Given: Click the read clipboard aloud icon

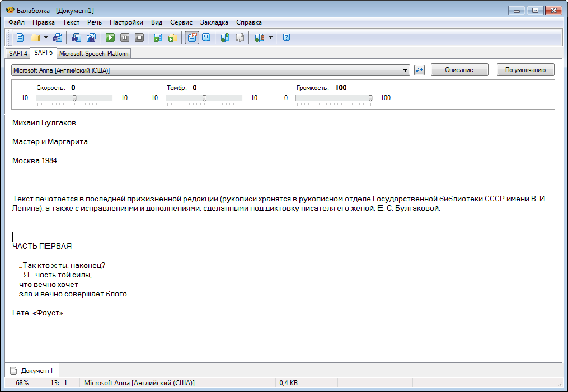Looking at the screenshot, I should point(158,37).
